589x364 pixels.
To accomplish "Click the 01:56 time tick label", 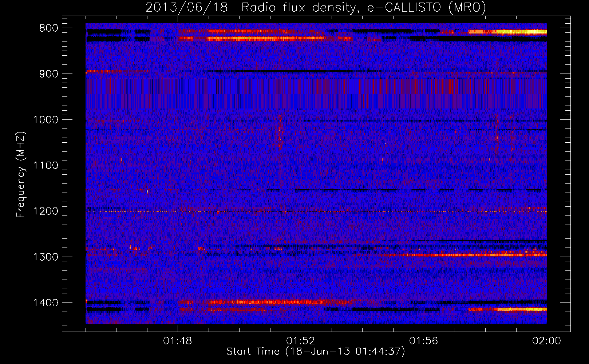I will pyautogui.click(x=424, y=341).
